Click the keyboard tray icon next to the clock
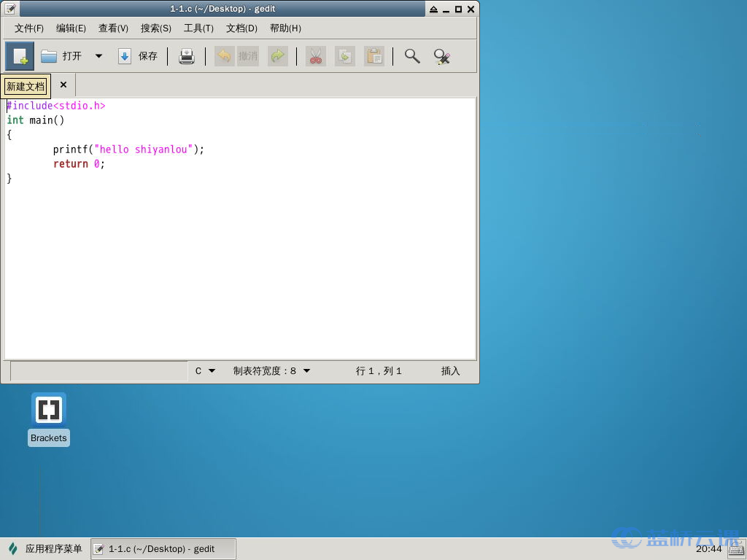 [x=737, y=548]
